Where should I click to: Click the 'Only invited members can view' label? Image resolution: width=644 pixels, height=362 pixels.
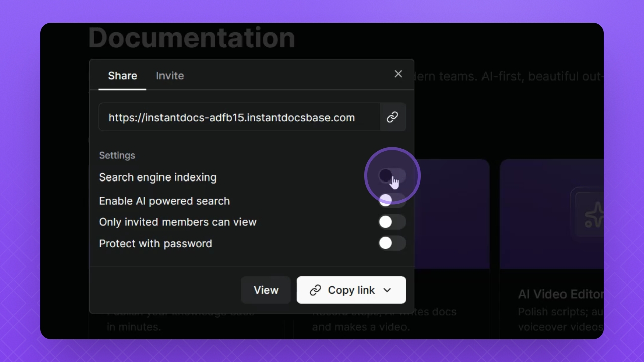point(178,222)
